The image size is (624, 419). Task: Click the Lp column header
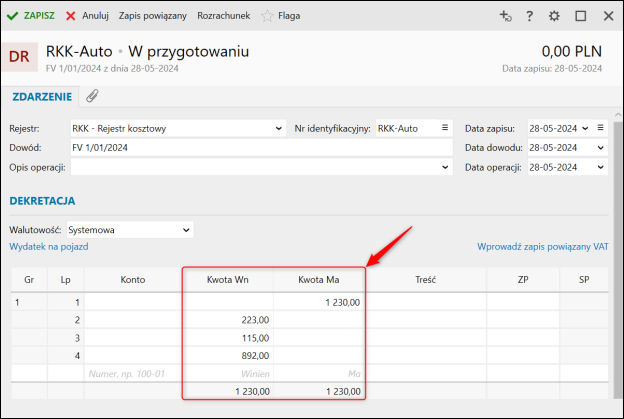(66, 280)
